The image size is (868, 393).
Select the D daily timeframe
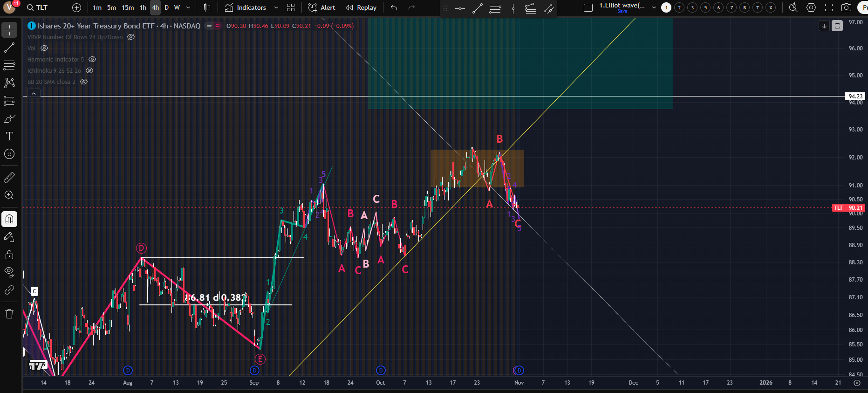point(166,7)
